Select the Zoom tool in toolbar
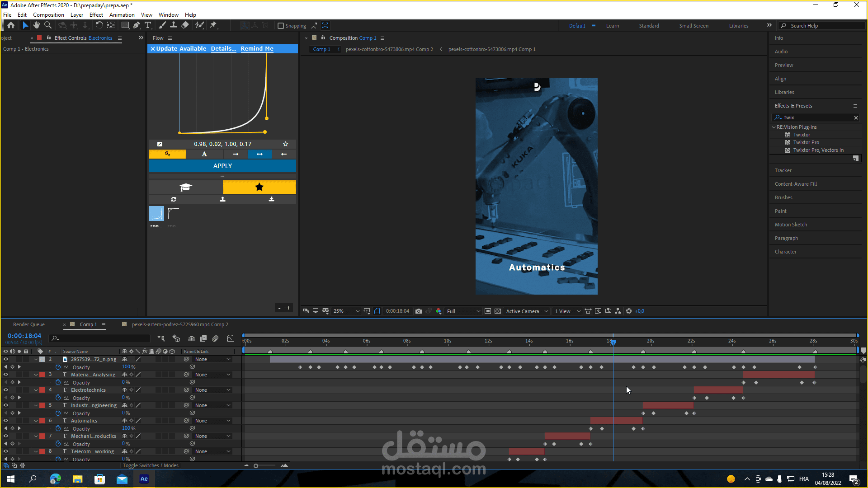The width and height of the screenshot is (868, 488). click(x=48, y=25)
